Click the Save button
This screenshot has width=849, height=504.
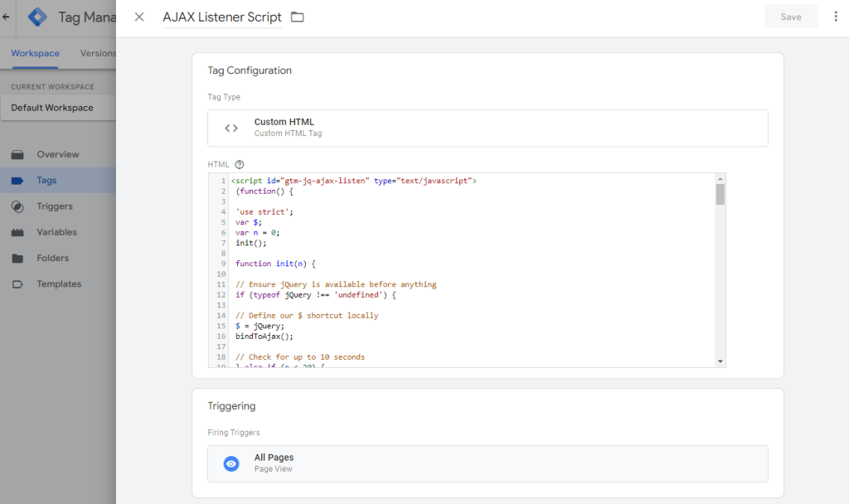click(790, 16)
